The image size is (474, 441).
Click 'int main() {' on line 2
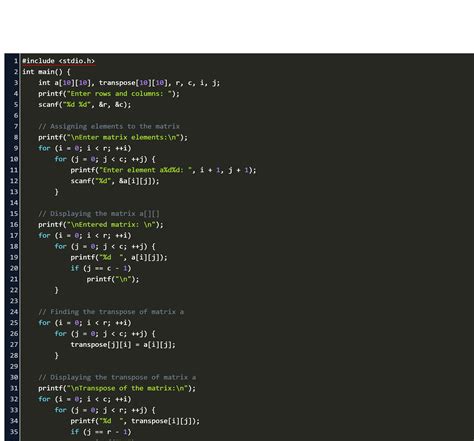point(46,72)
